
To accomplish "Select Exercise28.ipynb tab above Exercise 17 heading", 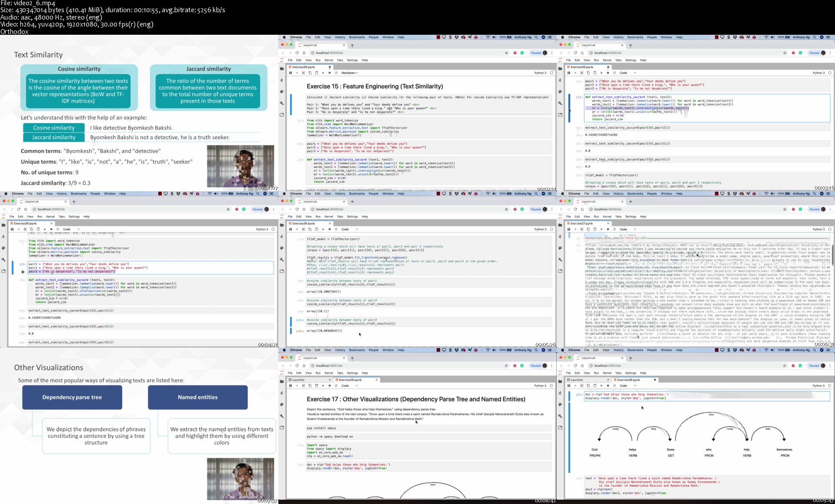I will [351, 380].
